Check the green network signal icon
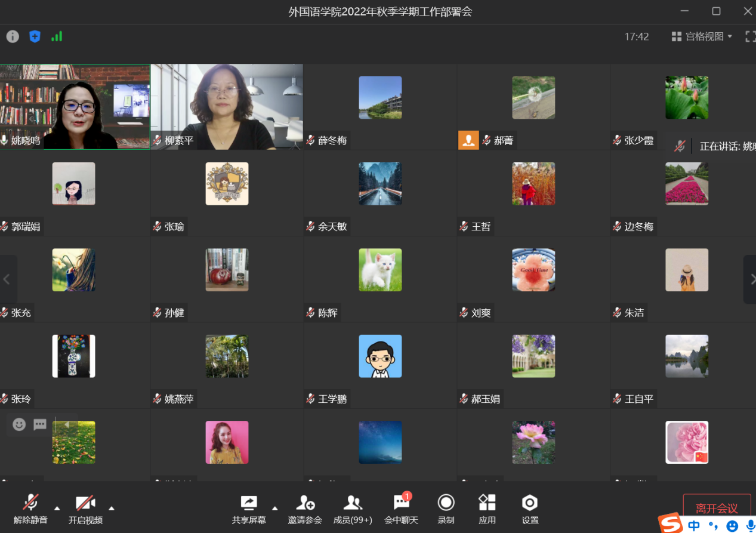 click(57, 36)
